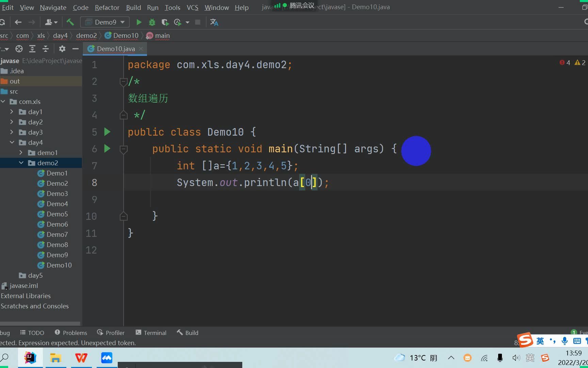The width and height of the screenshot is (588, 368).
Task: Click the volume icon in system tray
Action: 516,358
